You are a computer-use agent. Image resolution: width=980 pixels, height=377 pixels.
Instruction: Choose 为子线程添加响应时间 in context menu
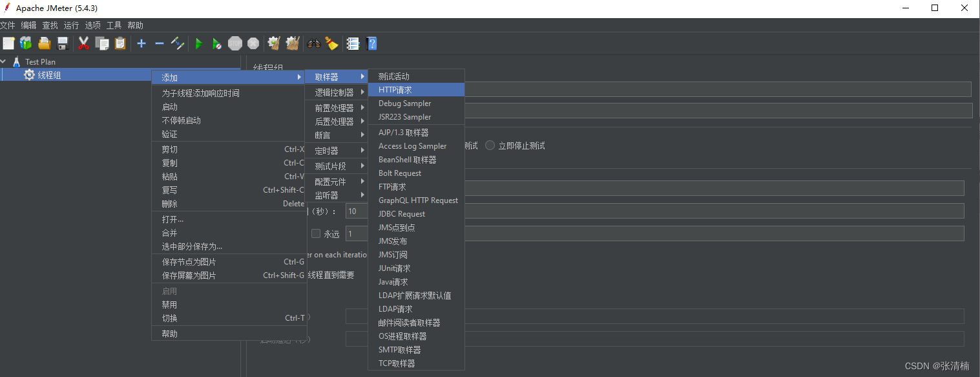(228, 93)
